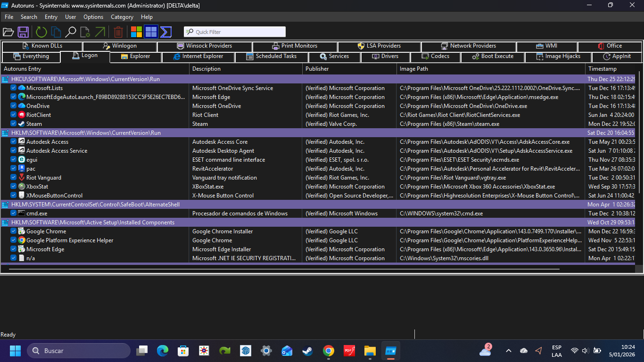Disable the Riot Vanguard entry checkbox
Image resolution: width=644 pixels, height=362 pixels.
click(x=14, y=178)
